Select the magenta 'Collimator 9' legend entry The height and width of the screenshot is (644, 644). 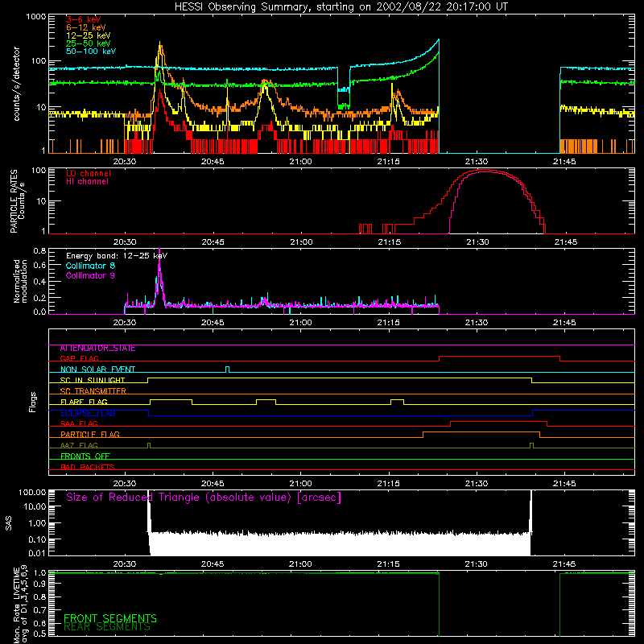pos(90,275)
